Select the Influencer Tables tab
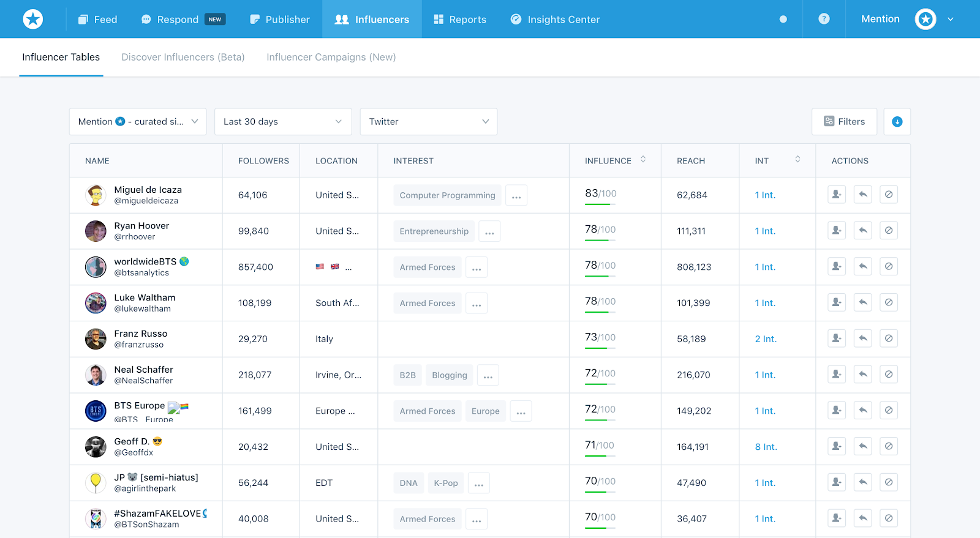This screenshot has width=980, height=538. click(61, 57)
